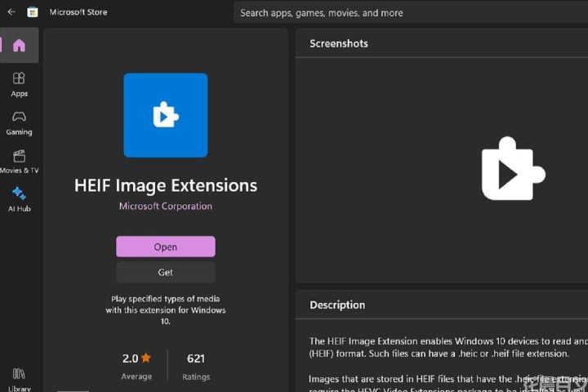This screenshot has height=392, width=588.
Task: Open the Apps section in sidebar
Action: pos(19,85)
